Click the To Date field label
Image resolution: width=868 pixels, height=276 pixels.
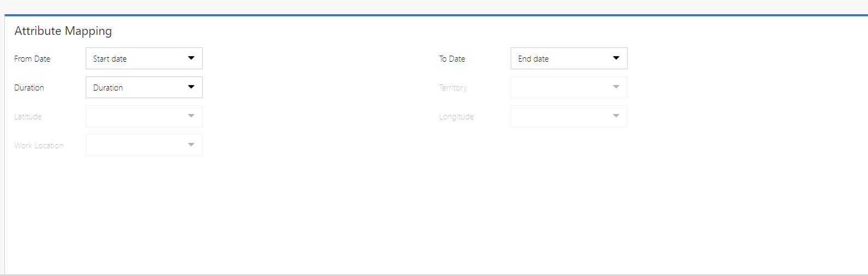click(x=452, y=59)
